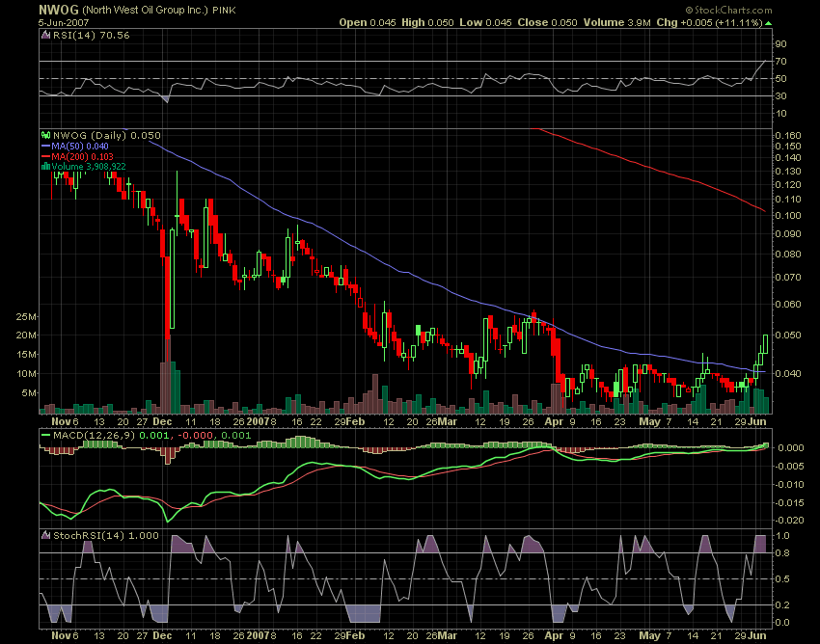Click the MA(200) 0.103 legend text

(x=82, y=157)
